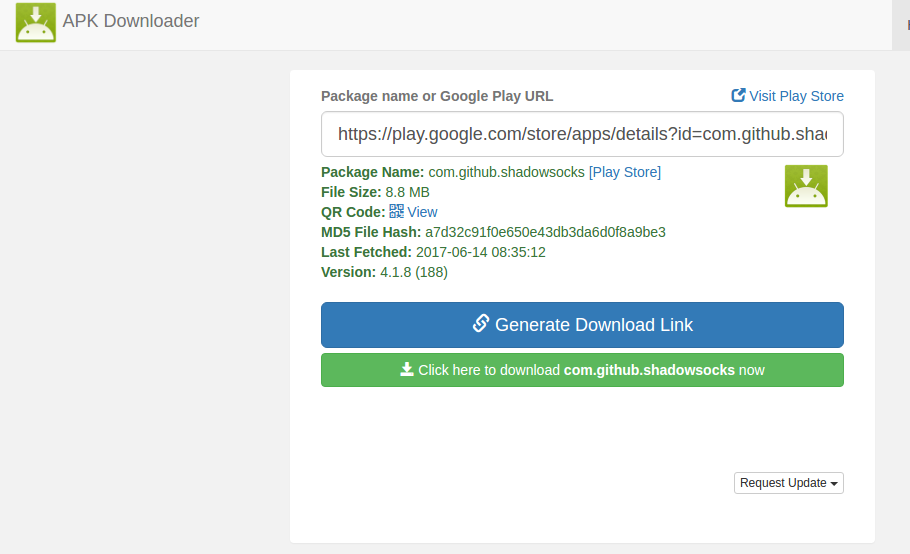Open the APK Downloader title link
910x554 pixels.
point(131,21)
